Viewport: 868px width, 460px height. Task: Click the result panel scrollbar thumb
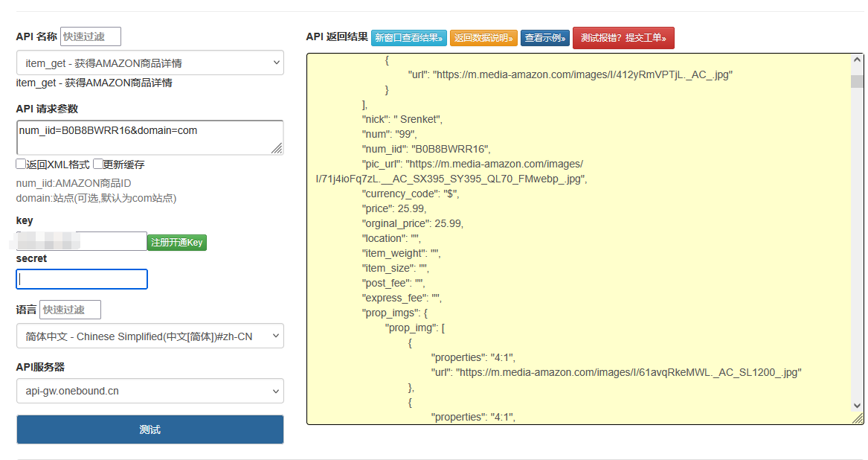click(857, 81)
